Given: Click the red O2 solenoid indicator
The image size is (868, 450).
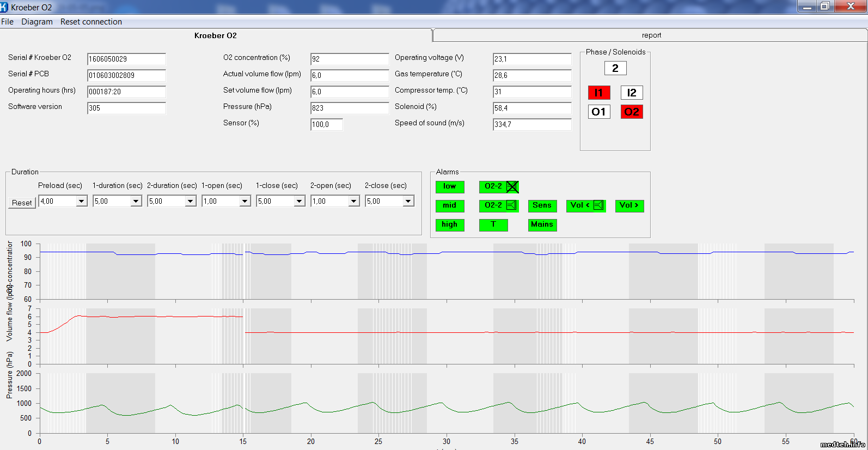Looking at the screenshot, I should (632, 112).
